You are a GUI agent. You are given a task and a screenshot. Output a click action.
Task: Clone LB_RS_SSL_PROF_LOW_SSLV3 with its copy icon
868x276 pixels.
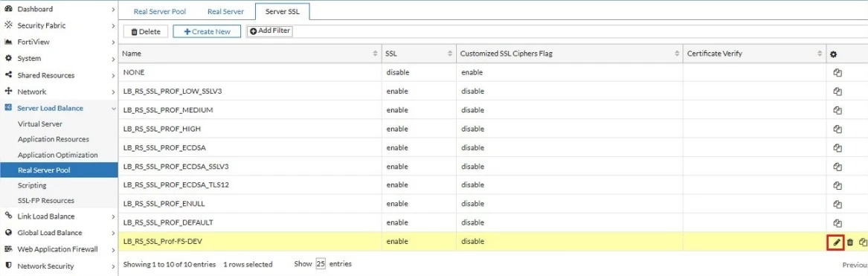coord(838,92)
